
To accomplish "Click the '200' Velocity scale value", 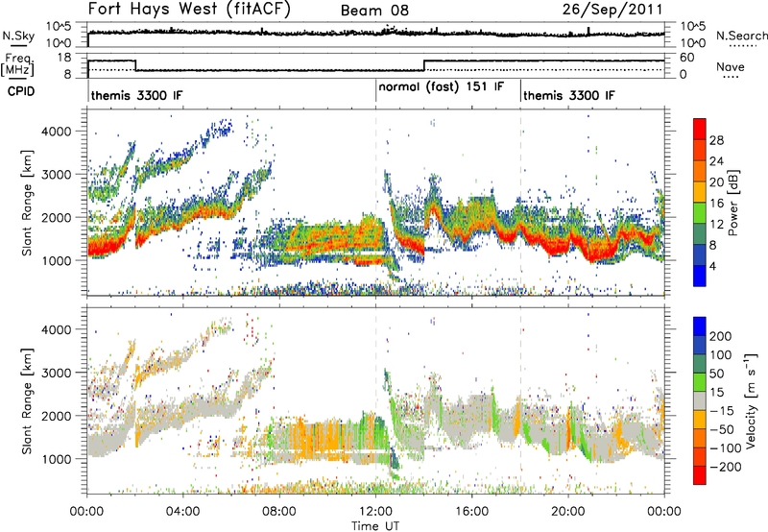I will point(721,336).
